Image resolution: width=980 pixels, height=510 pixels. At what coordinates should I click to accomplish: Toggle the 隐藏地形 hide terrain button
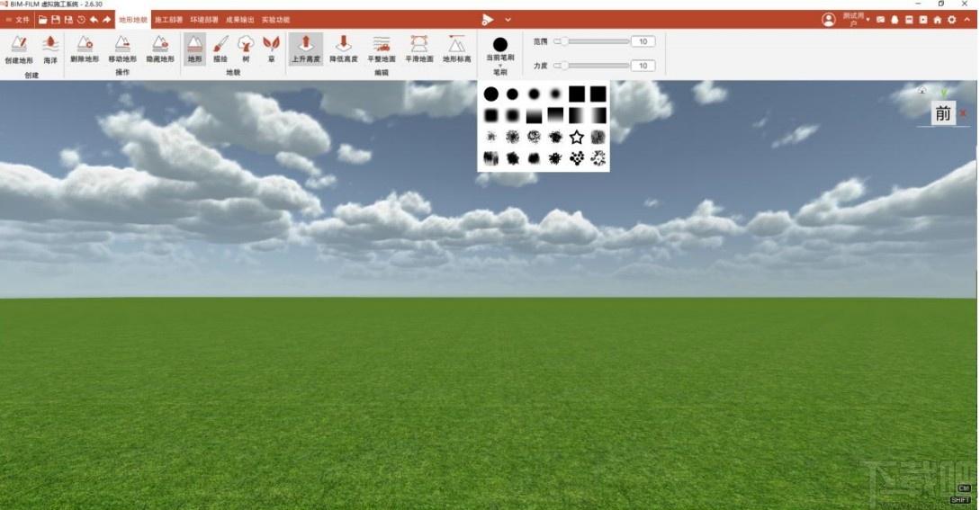pos(160,49)
